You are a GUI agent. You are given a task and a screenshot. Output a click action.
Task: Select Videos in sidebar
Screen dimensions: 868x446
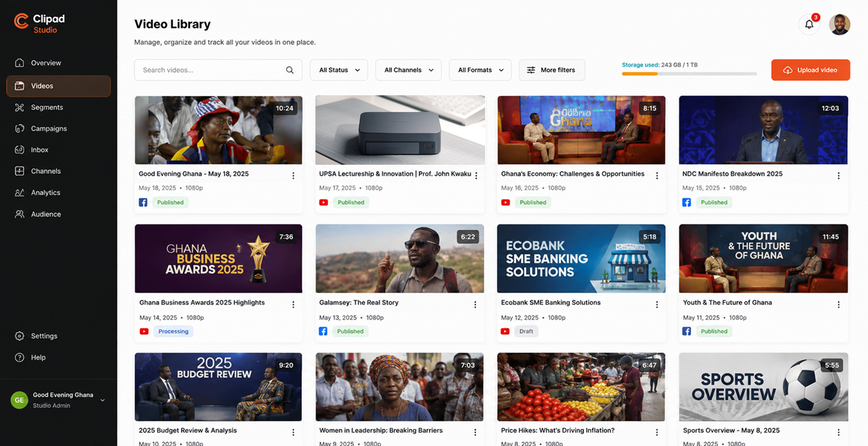click(x=59, y=86)
